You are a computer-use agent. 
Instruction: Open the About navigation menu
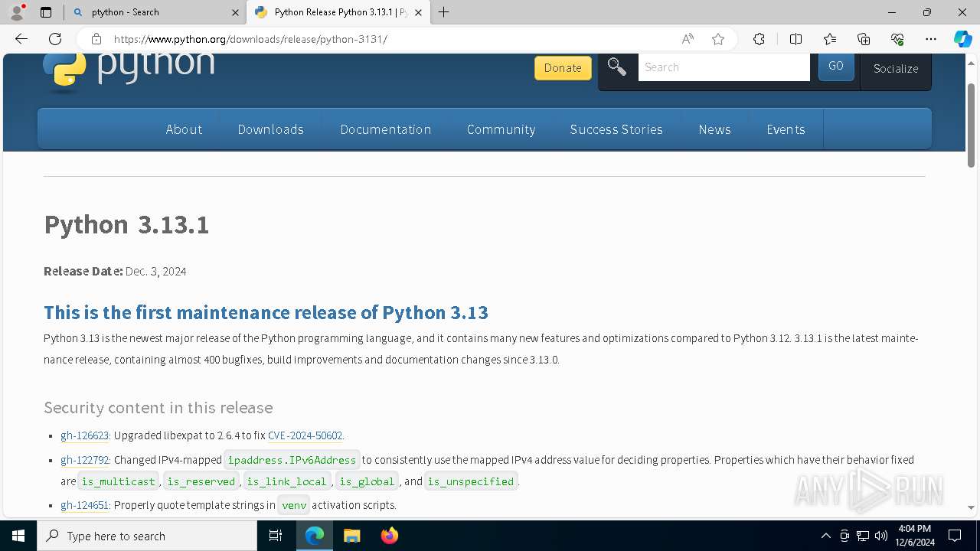click(x=184, y=129)
